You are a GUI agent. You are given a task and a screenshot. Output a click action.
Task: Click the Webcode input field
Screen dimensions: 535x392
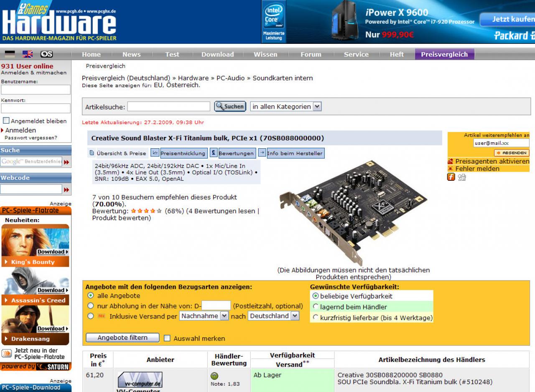click(31, 190)
